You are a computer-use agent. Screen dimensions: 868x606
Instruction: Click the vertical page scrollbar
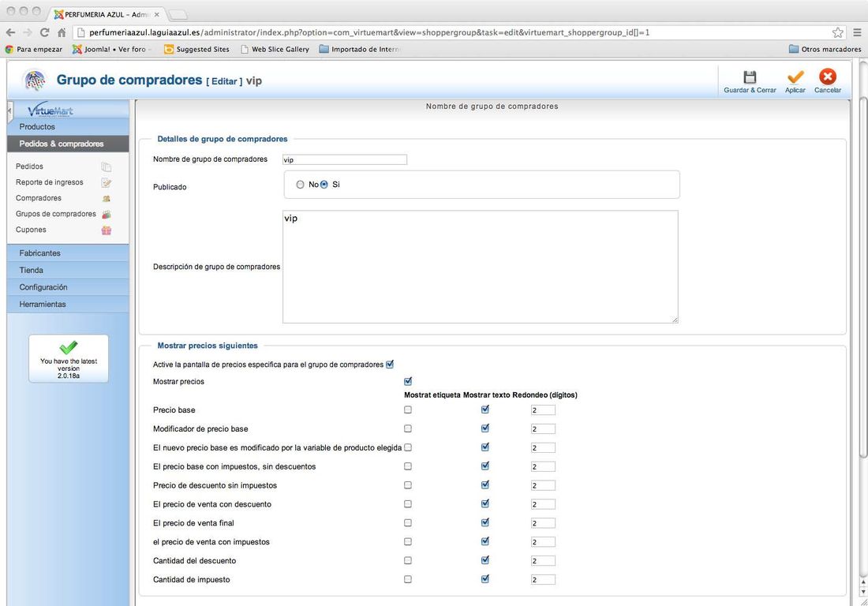coord(863,277)
